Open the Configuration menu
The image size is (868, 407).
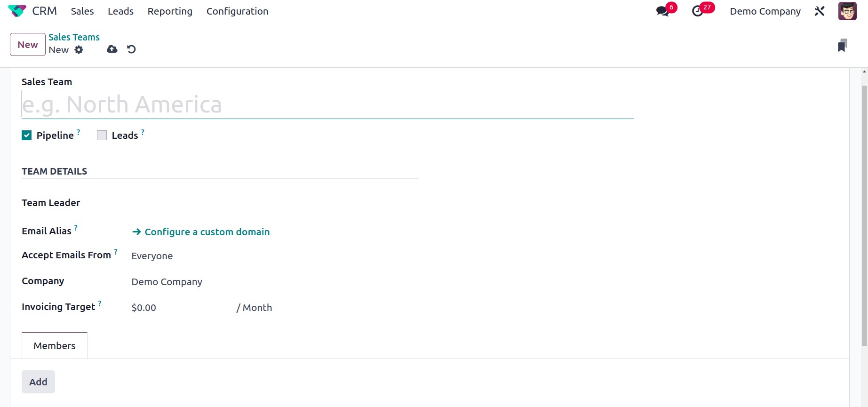(x=237, y=11)
